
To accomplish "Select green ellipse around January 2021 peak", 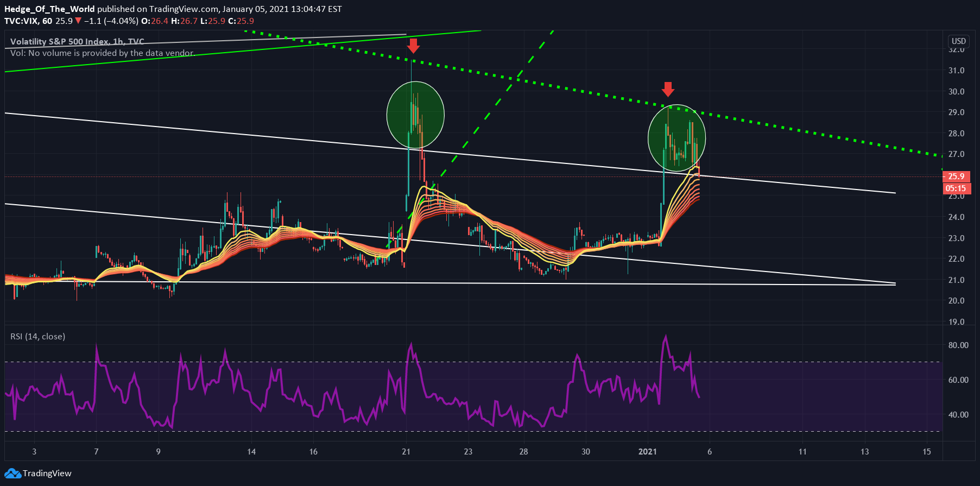I will point(676,138).
